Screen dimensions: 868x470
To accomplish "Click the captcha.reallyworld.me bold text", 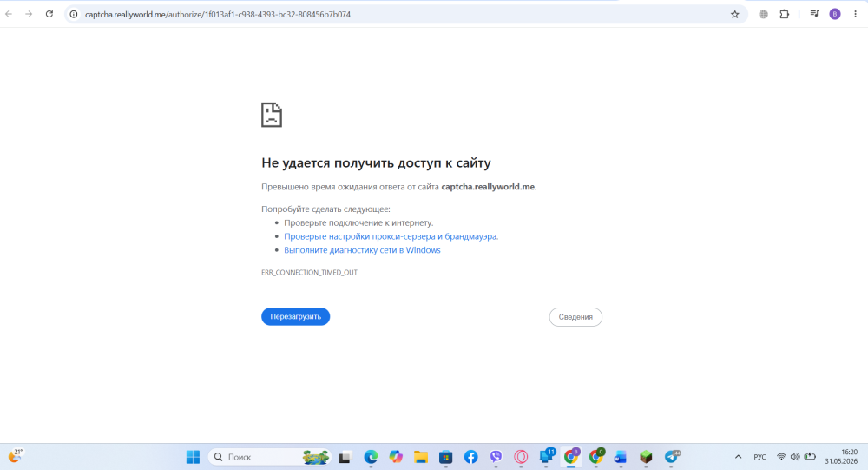I will pos(488,187).
